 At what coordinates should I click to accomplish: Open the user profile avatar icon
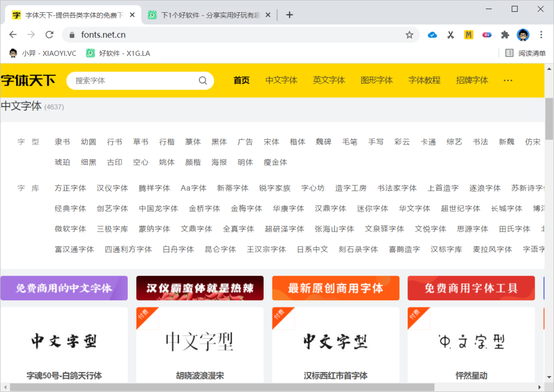click(x=523, y=35)
